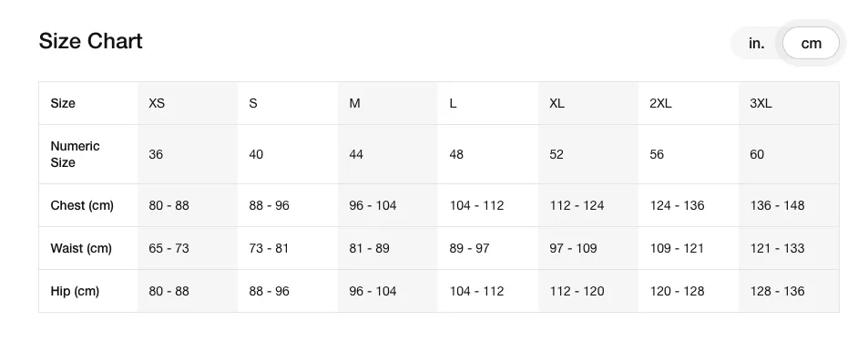Select the XS size column header
This screenshot has height=342, width=868.
[x=188, y=103]
